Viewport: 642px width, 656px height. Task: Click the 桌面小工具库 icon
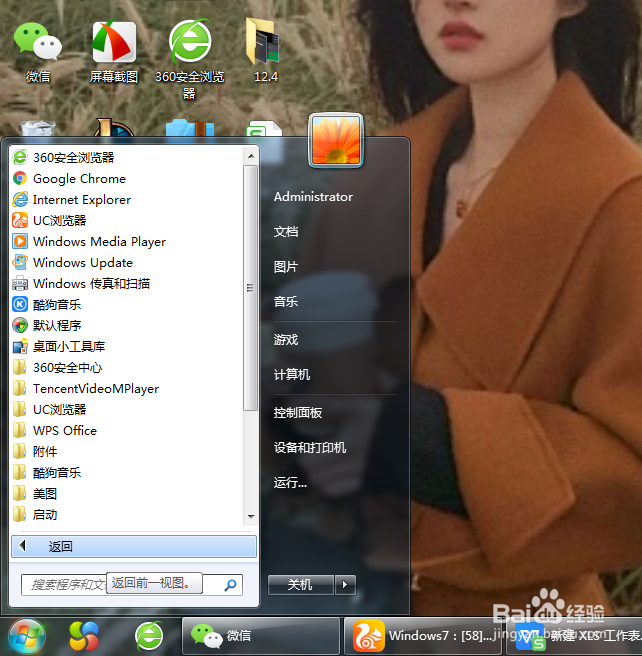click(20, 346)
